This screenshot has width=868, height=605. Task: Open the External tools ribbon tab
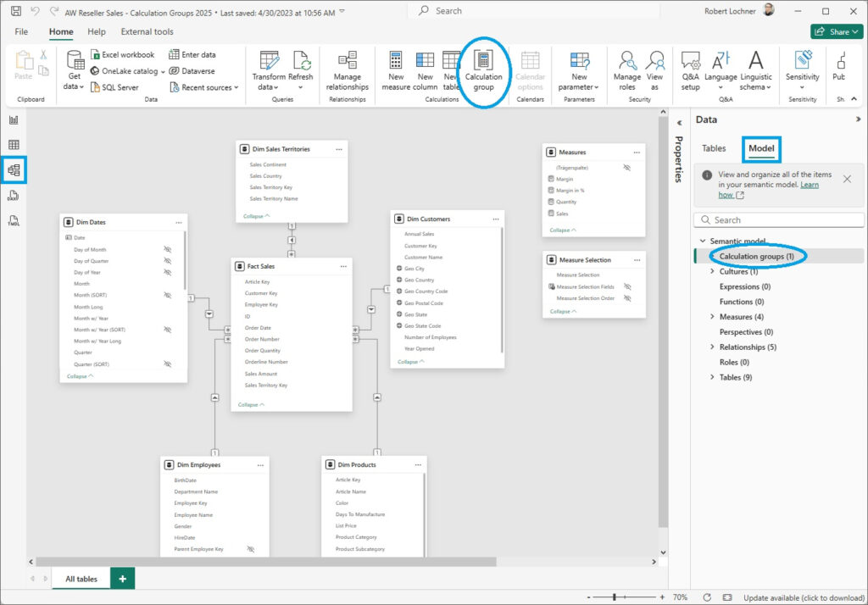[x=147, y=31]
